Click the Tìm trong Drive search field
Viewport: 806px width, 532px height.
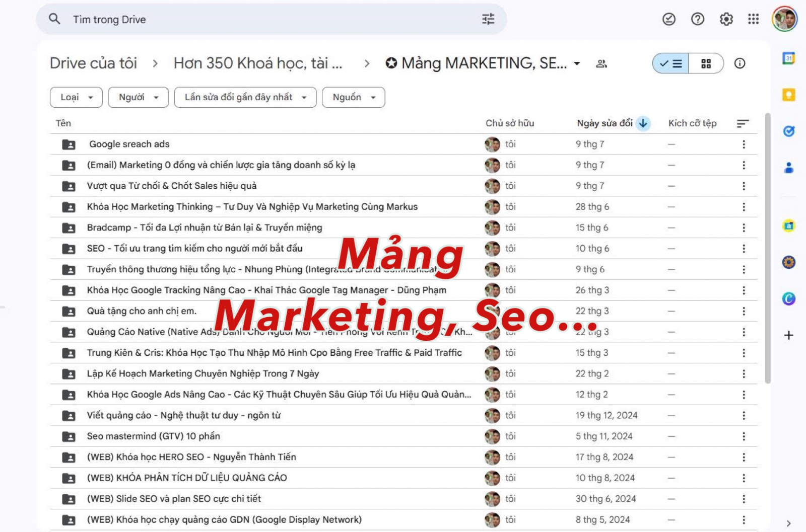click(x=272, y=19)
